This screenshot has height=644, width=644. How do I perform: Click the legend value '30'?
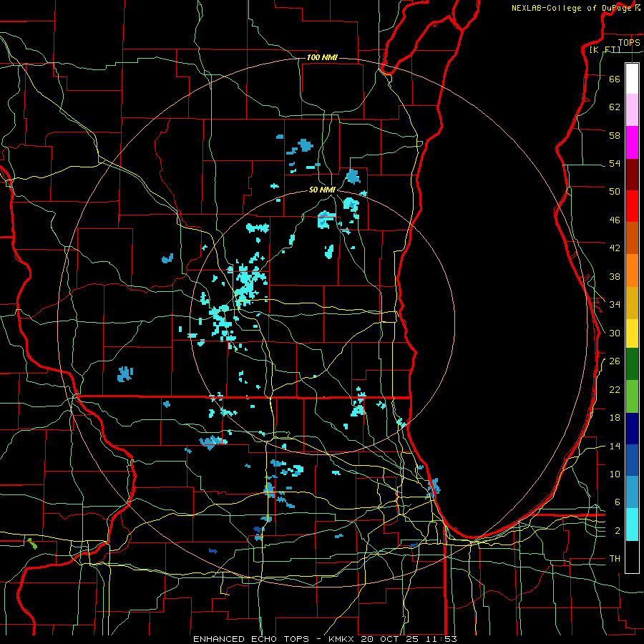(x=615, y=333)
